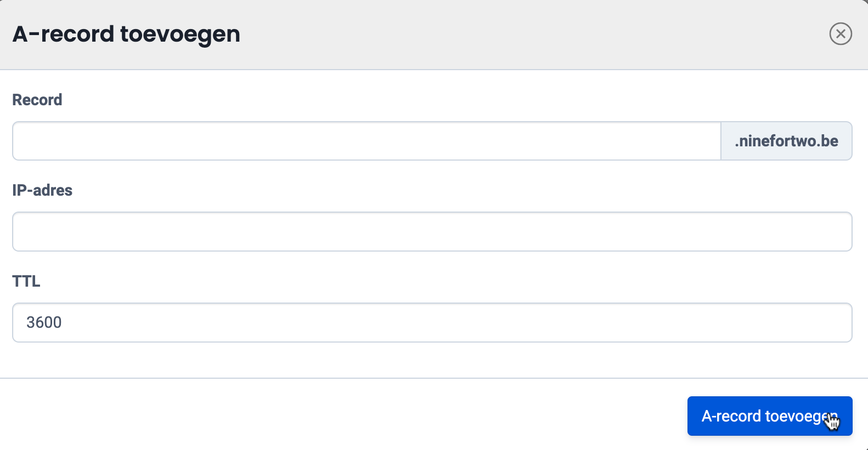Click the bold heading in the gray header
Screen dimensions: 868x450
point(126,34)
